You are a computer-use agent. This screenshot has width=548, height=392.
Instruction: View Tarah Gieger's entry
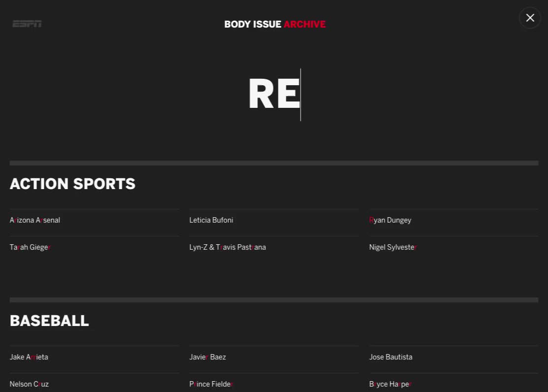[30, 247]
